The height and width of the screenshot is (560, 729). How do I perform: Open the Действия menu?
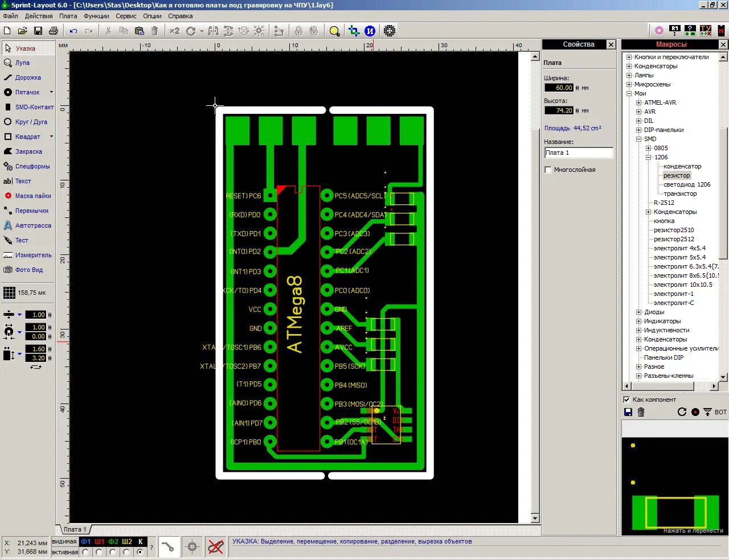[39, 16]
